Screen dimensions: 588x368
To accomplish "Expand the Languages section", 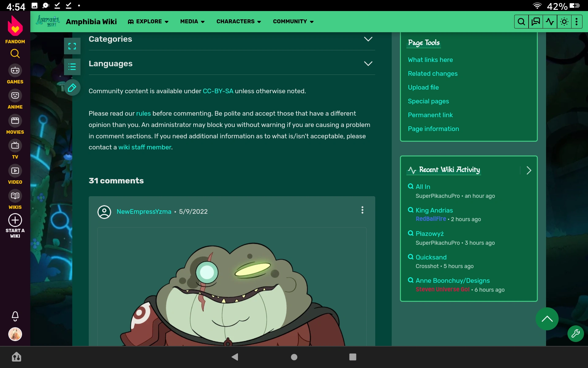I will click(x=368, y=64).
